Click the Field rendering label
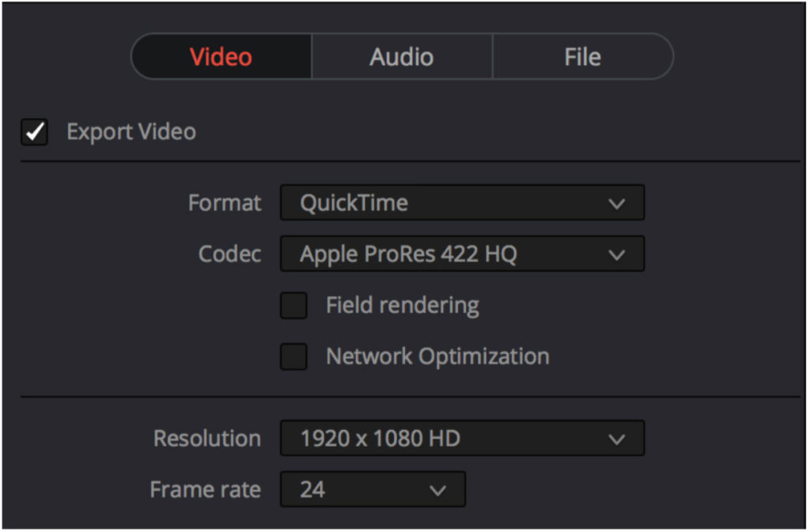Image resolution: width=810 pixels, height=532 pixels. coord(403,305)
